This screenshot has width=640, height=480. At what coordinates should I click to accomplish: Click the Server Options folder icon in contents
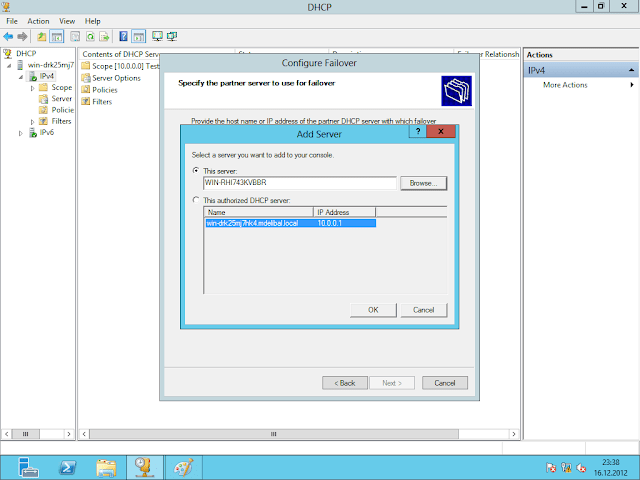pos(86,78)
